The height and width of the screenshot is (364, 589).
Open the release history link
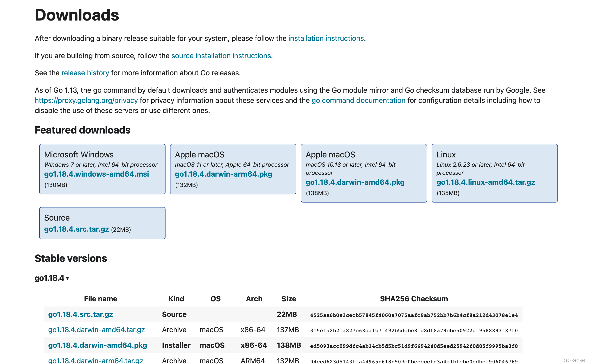(x=85, y=73)
